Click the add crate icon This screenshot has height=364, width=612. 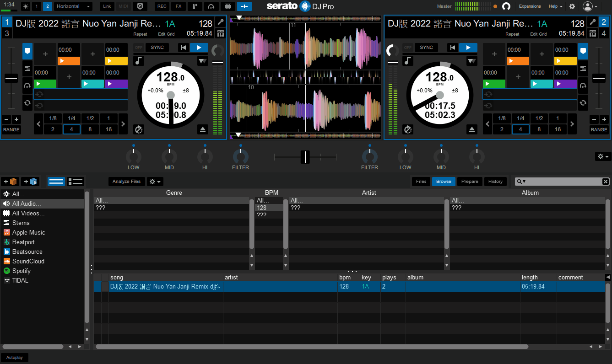(x=10, y=182)
